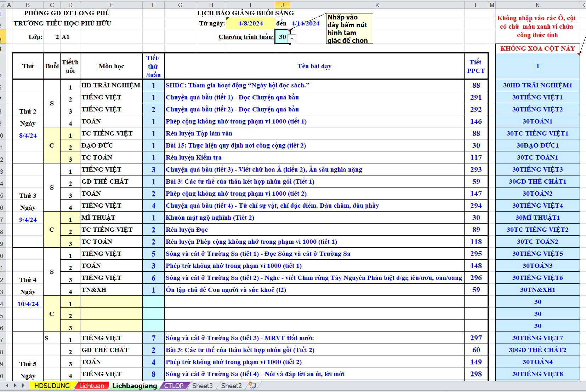
Task: Select the 'Môn học' heading cell
Action: (x=111, y=66)
